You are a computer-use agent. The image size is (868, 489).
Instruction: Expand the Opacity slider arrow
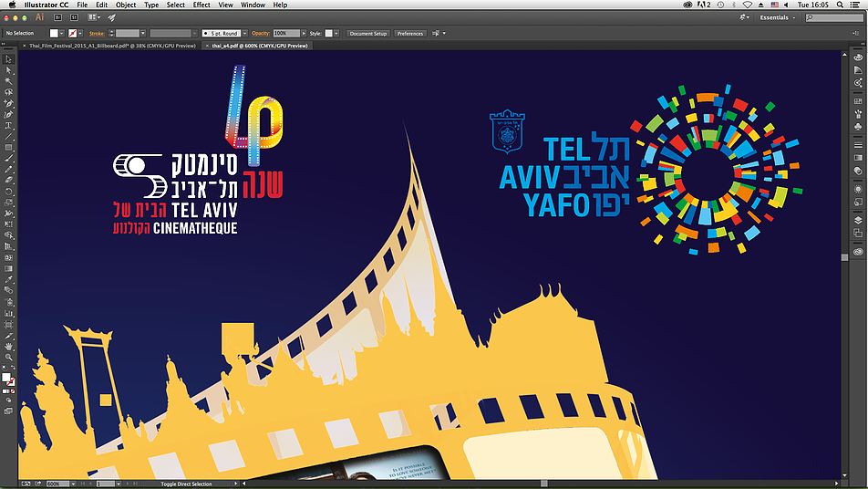point(304,34)
